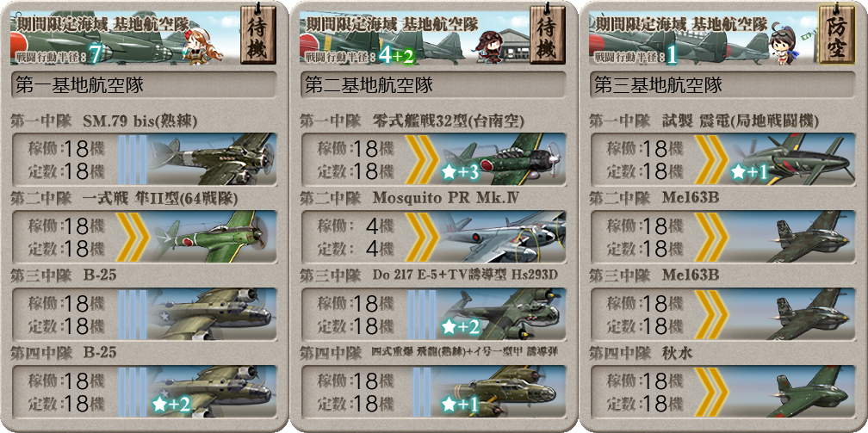Screen dimensions: 868x433
Task: Select the 四式重爆 飛龍 bomber image
Action: [x=501, y=391]
